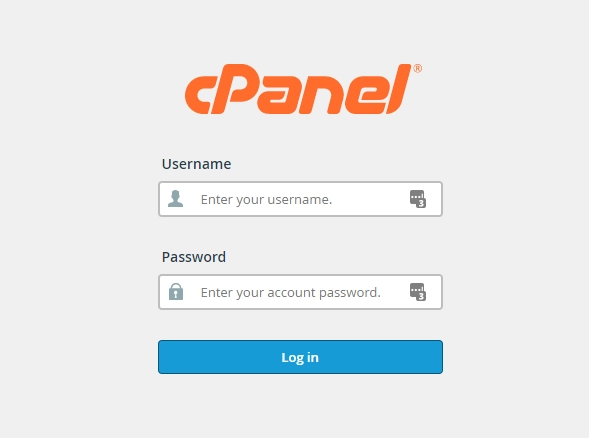This screenshot has height=438, width=589.
Task: Click the "Enter your username." placeholder text
Action: (x=266, y=199)
